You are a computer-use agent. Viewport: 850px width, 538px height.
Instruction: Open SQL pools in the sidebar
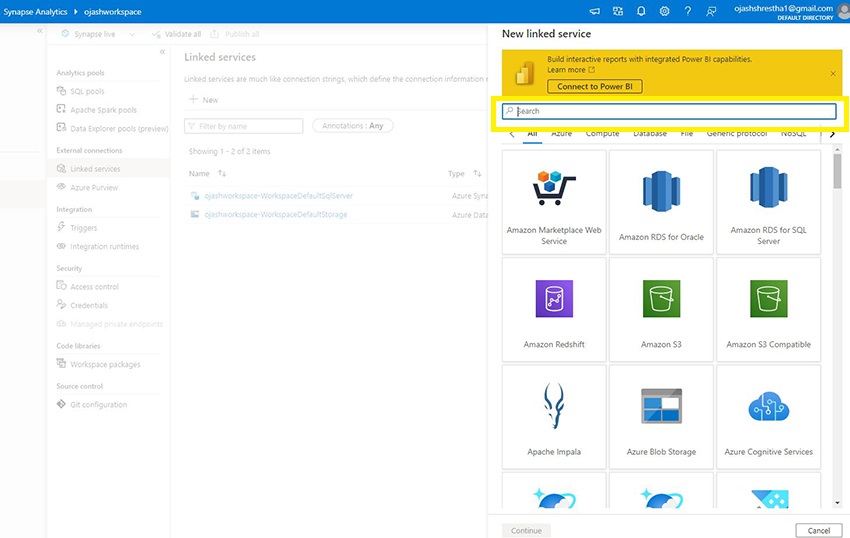click(x=81, y=91)
